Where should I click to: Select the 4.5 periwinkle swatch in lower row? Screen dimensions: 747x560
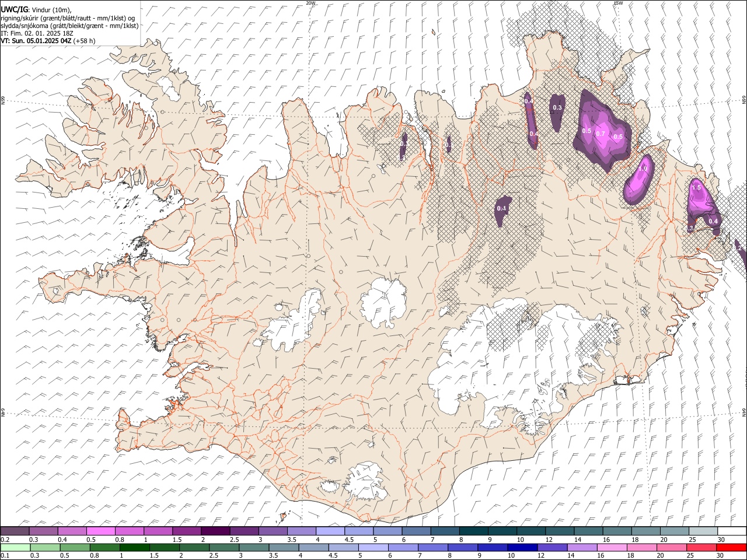343,547
